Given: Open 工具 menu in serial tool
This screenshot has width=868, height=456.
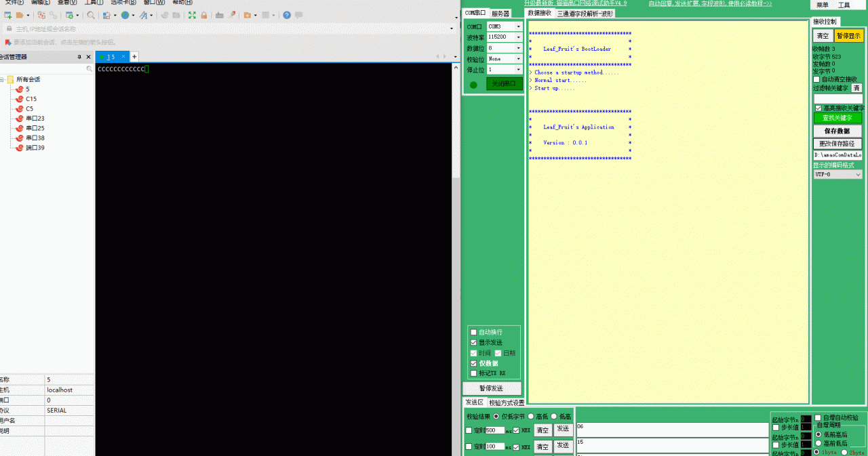Looking at the screenshot, I should click(844, 5).
